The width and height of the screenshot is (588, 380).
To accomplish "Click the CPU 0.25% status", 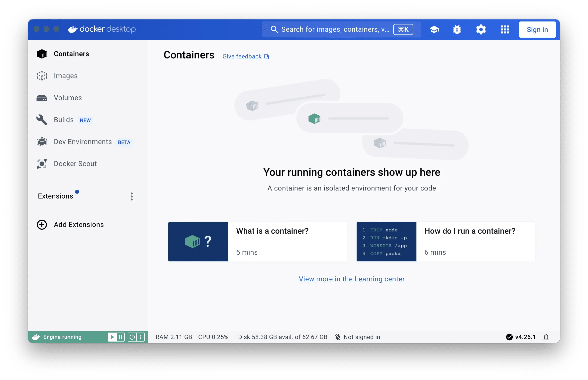I will click(213, 337).
